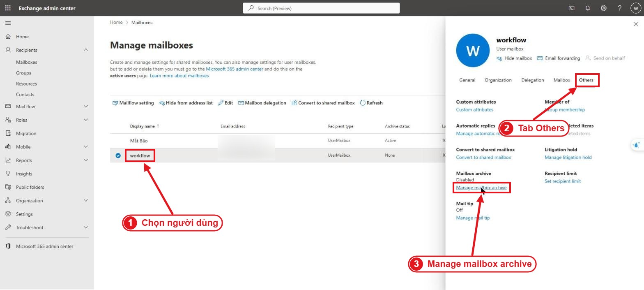The image size is (644, 290).
Task: Collapse the Recipients section chevron
Action: pyautogui.click(x=86, y=50)
